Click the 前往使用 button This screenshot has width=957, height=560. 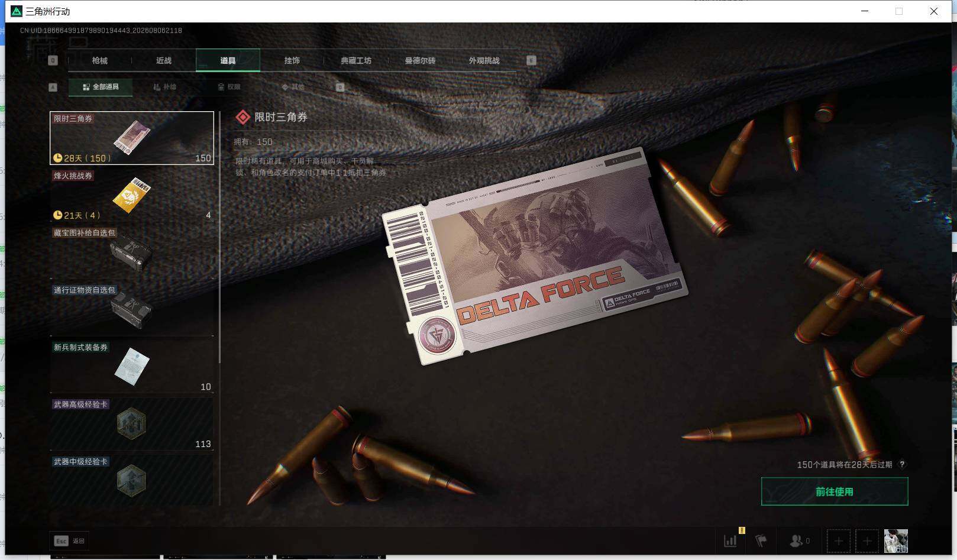[835, 491]
